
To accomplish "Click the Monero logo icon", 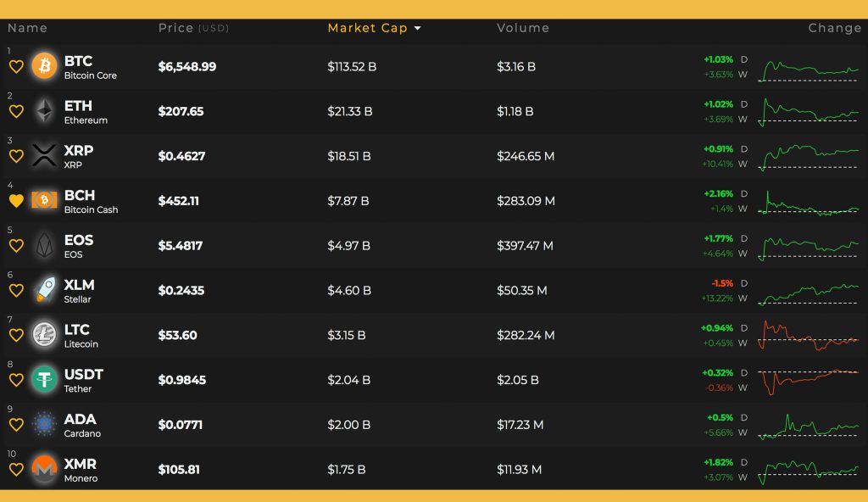I will tap(44, 469).
